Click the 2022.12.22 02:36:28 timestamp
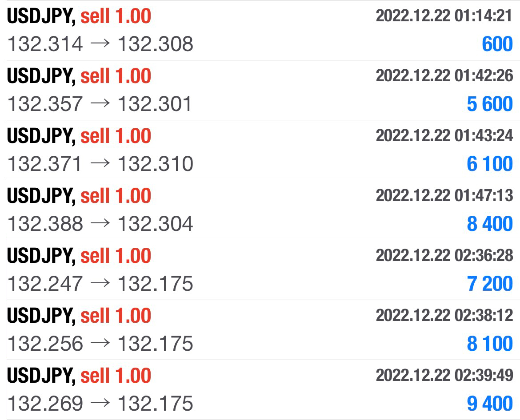520x420 pixels. [x=444, y=256]
